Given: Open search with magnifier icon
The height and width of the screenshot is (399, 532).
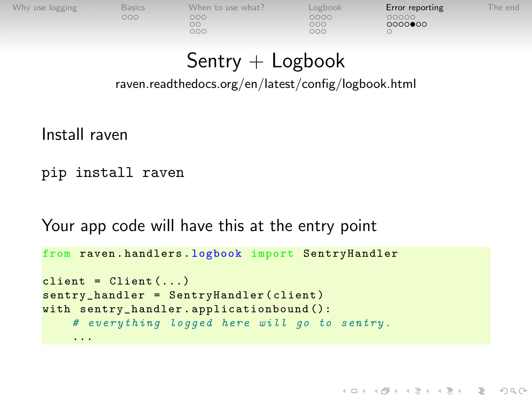Looking at the screenshot, I should [x=513, y=391].
